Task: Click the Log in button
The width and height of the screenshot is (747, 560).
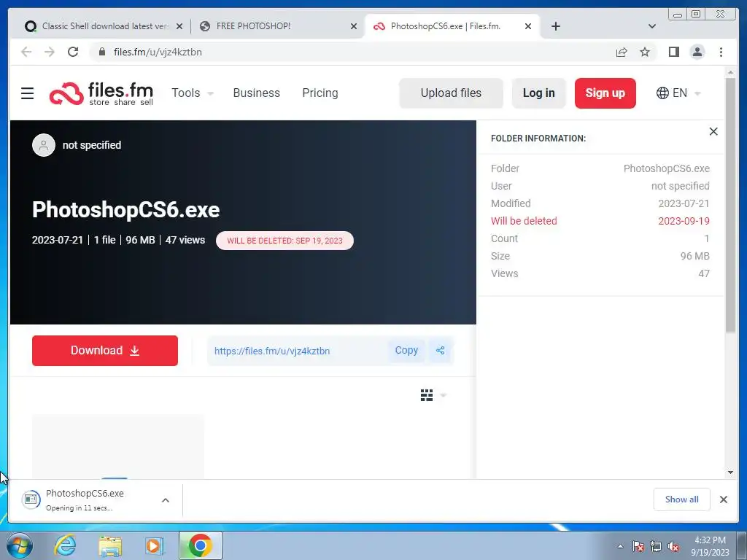Action: pyautogui.click(x=539, y=93)
